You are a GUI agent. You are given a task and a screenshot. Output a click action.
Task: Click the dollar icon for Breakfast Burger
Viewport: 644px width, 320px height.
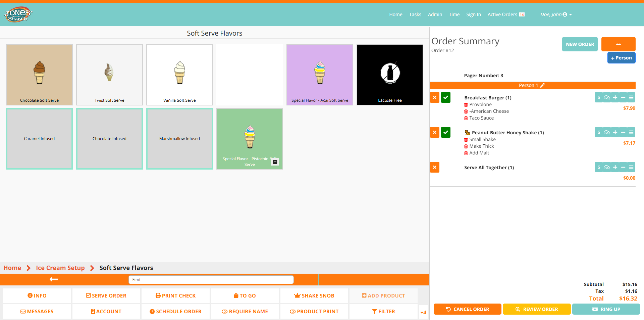(x=599, y=97)
